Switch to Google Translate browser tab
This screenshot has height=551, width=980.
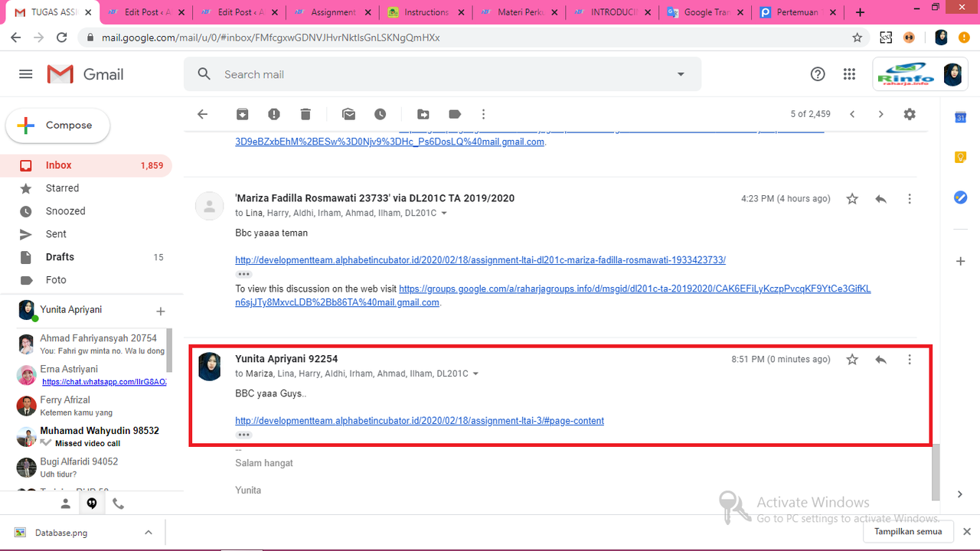[x=705, y=12]
